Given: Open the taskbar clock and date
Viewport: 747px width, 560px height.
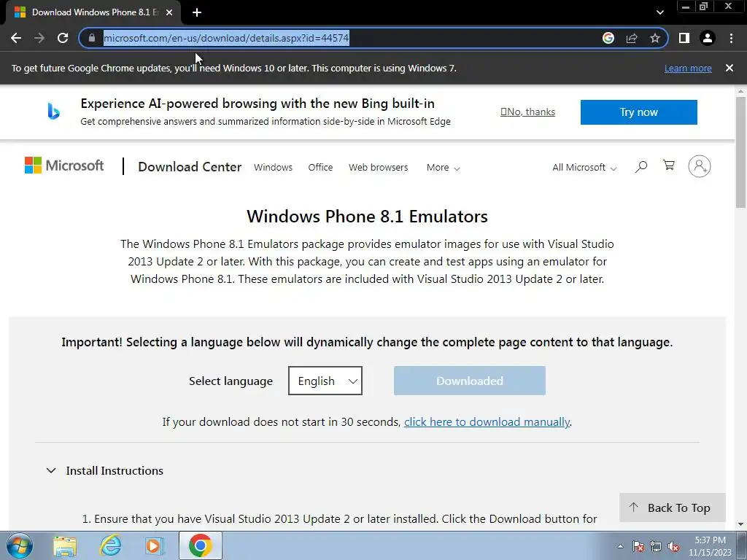Looking at the screenshot, I should tap(710, 546).
